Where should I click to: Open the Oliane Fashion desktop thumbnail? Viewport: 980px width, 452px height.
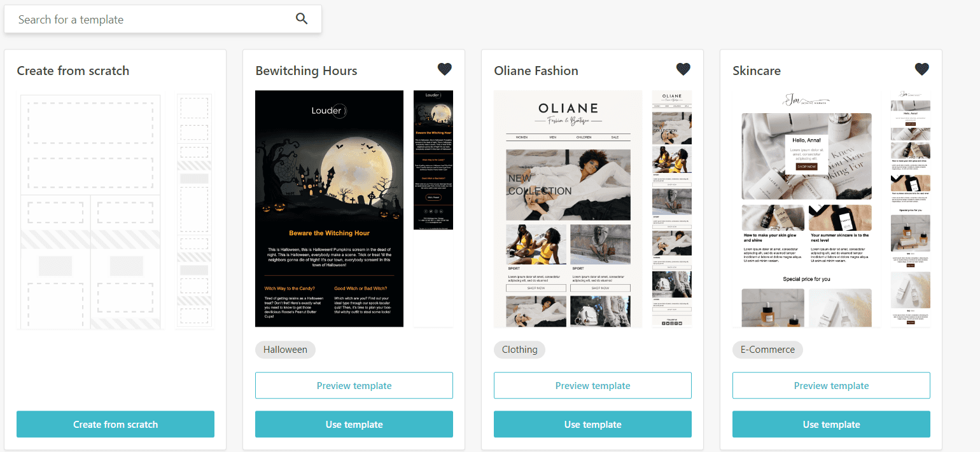coord(568,209)
